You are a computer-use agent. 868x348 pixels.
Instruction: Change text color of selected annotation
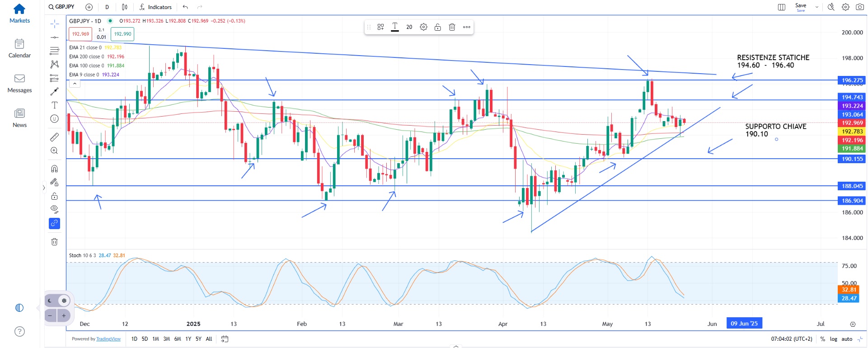pyautogui.click(x=394, y=27)
